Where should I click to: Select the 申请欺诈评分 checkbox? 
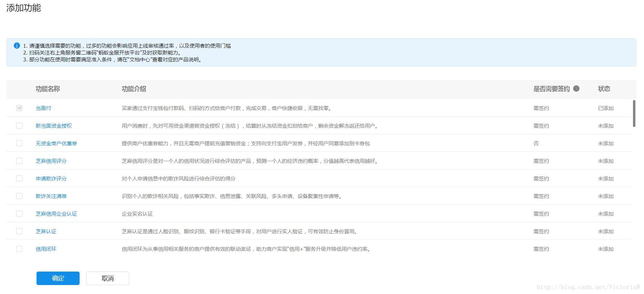[x=19, y=178]
